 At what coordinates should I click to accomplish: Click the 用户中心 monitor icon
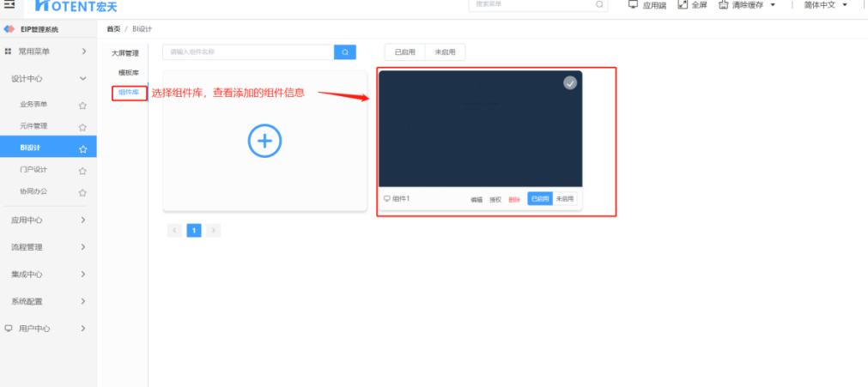pos(8,329)
